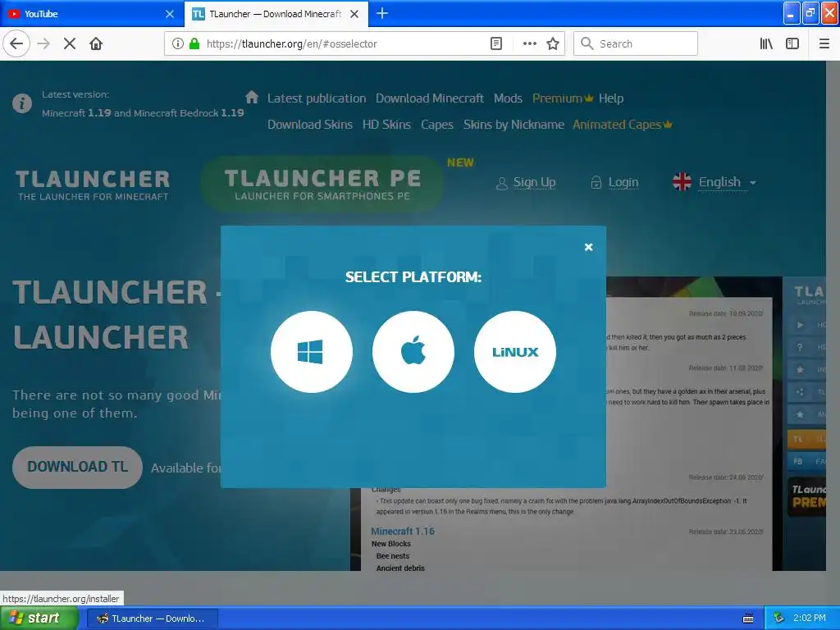Open the TLauncher PE banner
Viewport: 840px width, 630px height.
tap(322, 184)
